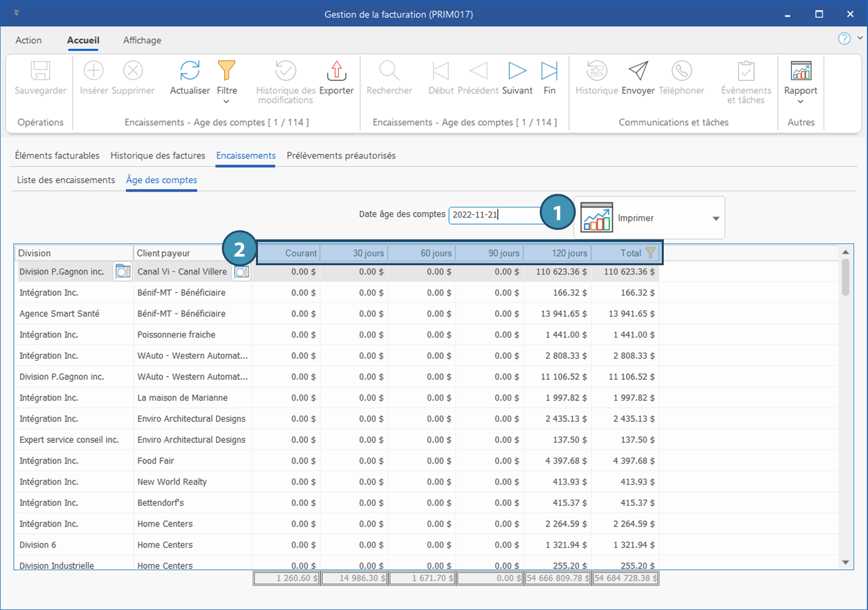
Task: Expand the Filtre dropdown arrow
Action: point(227,101)
